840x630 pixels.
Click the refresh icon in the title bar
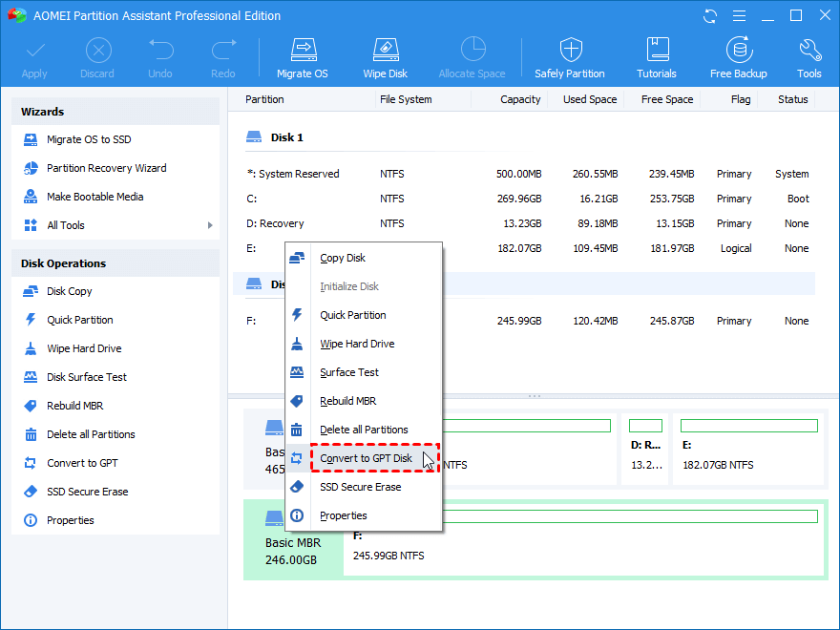point(710,16)
